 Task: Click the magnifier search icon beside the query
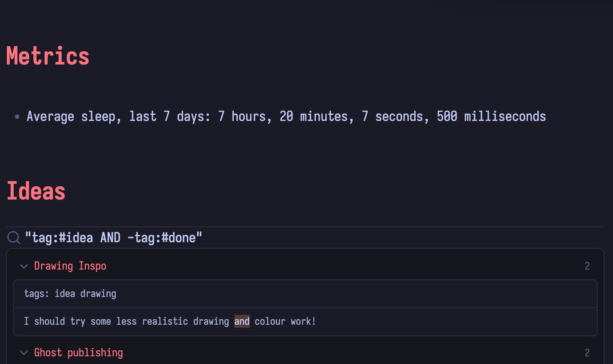[14, 238]
